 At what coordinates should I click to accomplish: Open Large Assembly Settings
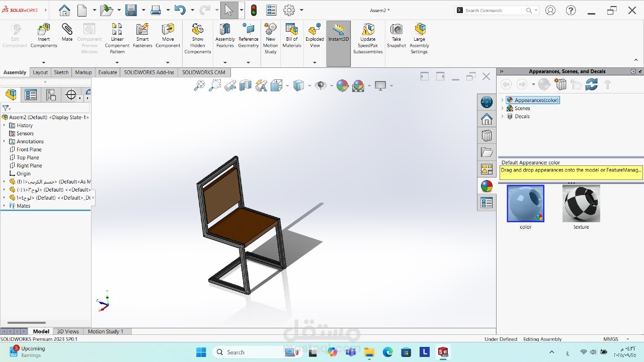419,39
